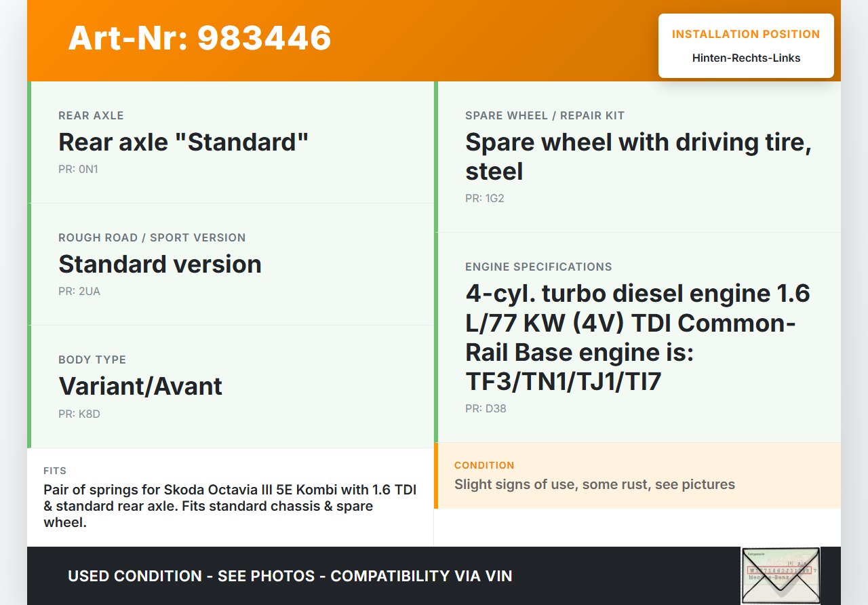Select the PR: 1G2 code

click(x=485, y=199)
